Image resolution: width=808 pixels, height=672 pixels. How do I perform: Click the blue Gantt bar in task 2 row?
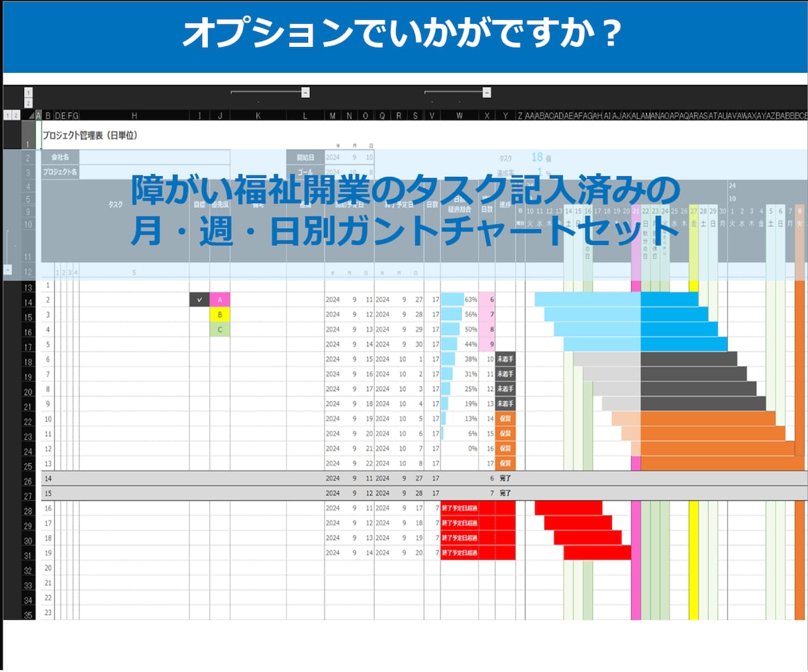[617, 299]
